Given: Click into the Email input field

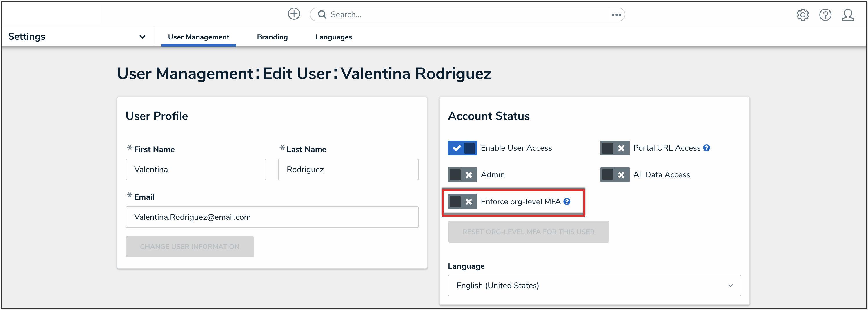Looking at the screenshot, I should click(x=272, y=217).
